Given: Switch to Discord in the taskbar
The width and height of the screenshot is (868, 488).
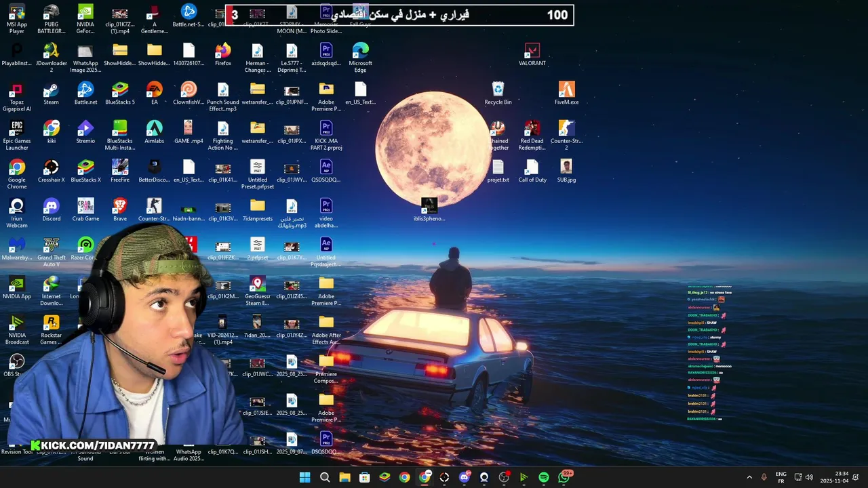Looking at the screenshot, I should pyautogui.click(x=465, y=477).
